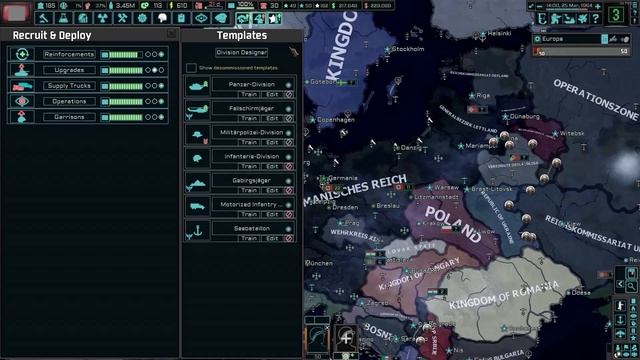Select the Recruit & Deploy helmet icon

[x=162, y=18]
